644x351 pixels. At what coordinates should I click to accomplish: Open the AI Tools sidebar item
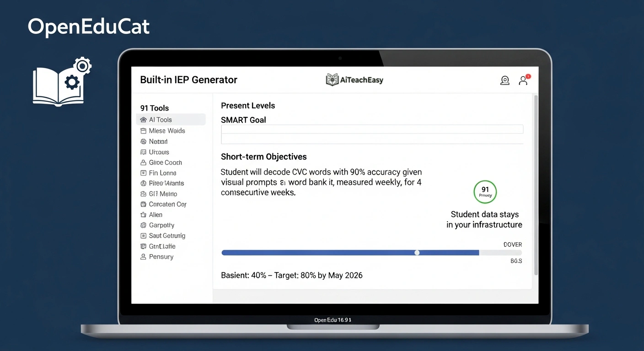point(171,120)
